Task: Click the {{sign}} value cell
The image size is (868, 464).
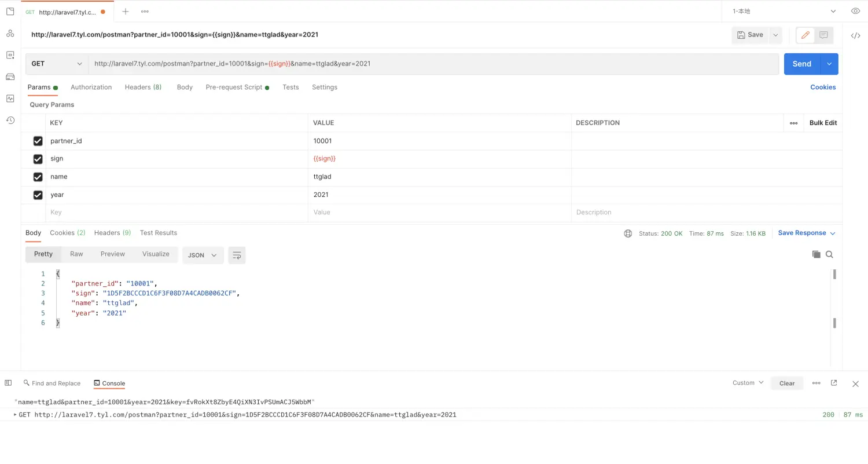Action: 439,159
